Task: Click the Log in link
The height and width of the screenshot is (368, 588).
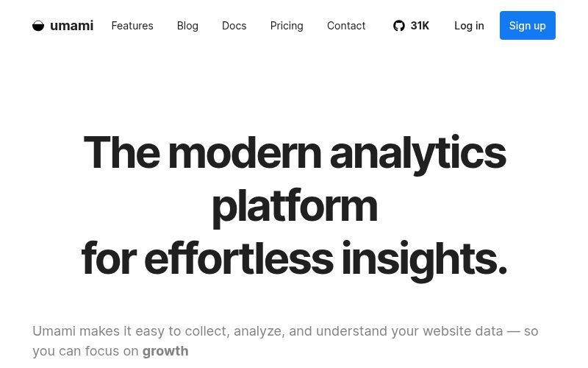Action: click(x=469, y=26)
